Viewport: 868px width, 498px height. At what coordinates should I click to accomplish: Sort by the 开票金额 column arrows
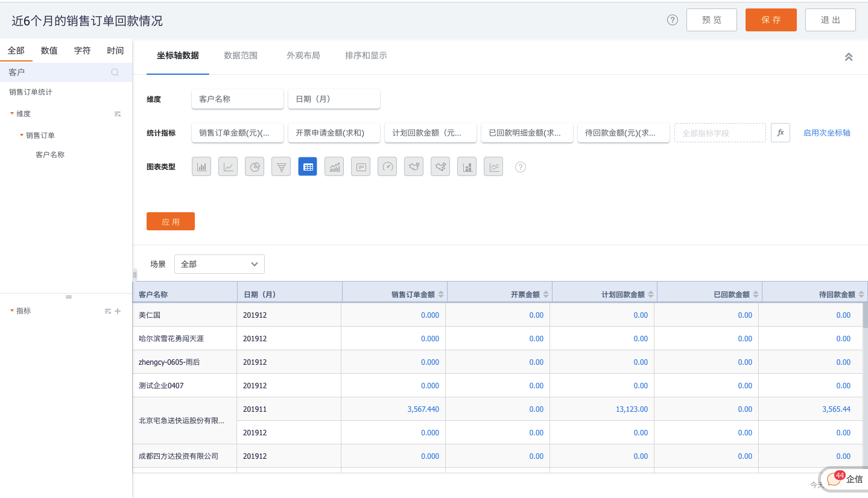(x=546, y=294)
